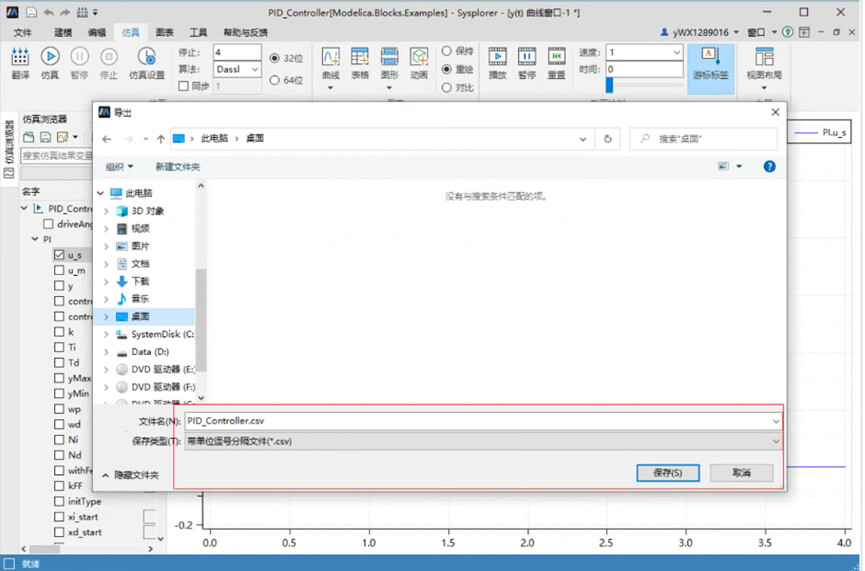Click the 播放 playback icon

(x=497, y=63)
